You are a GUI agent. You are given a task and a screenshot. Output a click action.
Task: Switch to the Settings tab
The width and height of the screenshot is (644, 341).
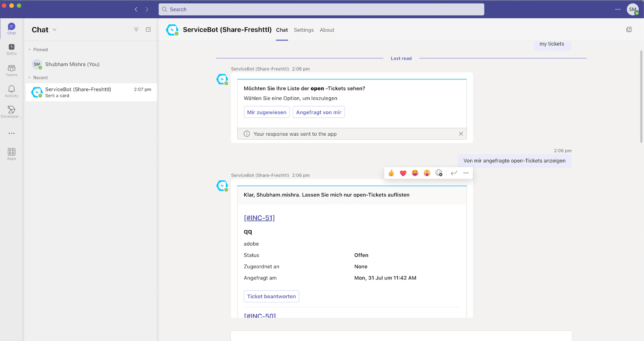[304, 30]
